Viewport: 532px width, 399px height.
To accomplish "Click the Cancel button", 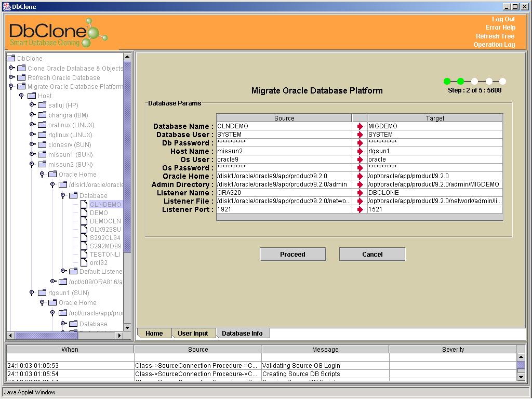I will pyautogui.click(x=372, y=254).
